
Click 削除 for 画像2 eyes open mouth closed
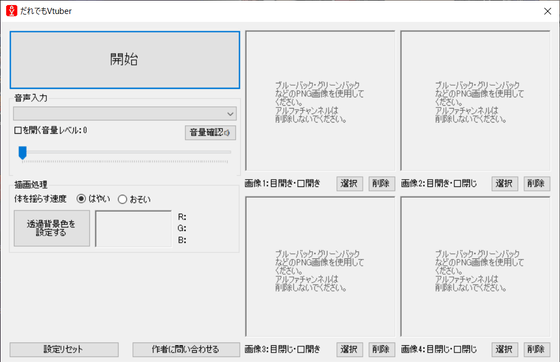(x=536, y=183)
